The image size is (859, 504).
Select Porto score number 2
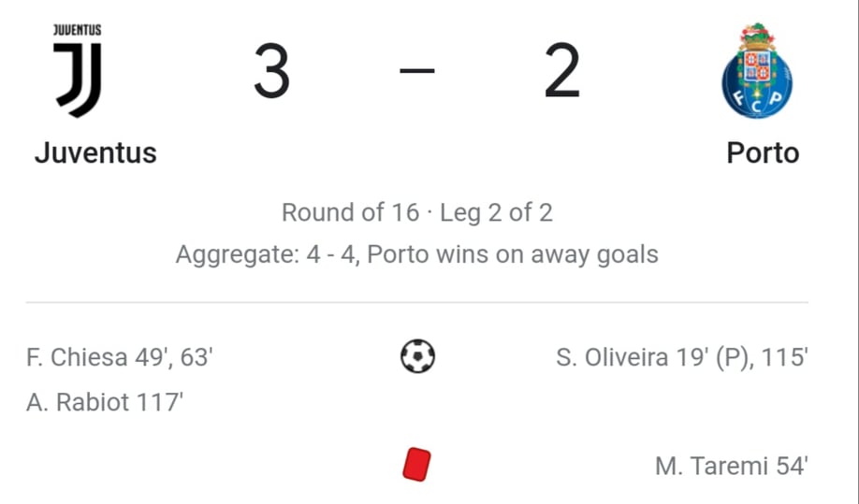tap(562, 71)
